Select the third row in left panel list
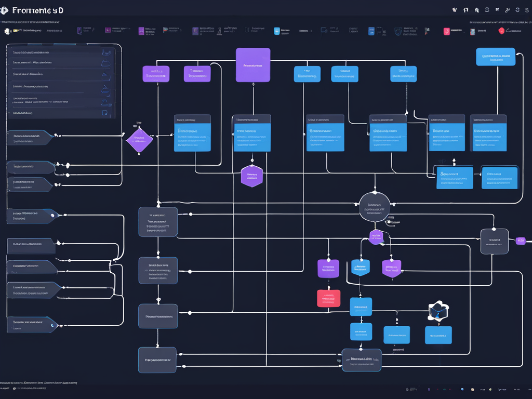This screenshot has height=399, width=532. [57, 74]
